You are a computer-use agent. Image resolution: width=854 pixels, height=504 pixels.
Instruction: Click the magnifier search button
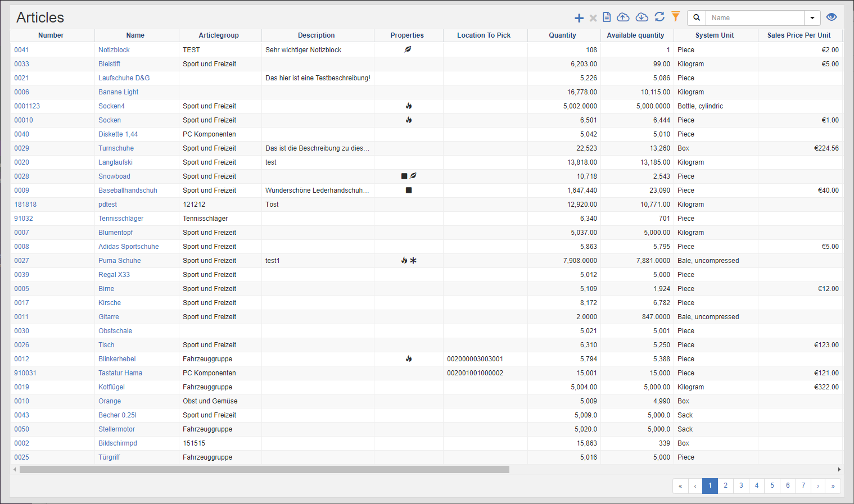click(697, 18)
